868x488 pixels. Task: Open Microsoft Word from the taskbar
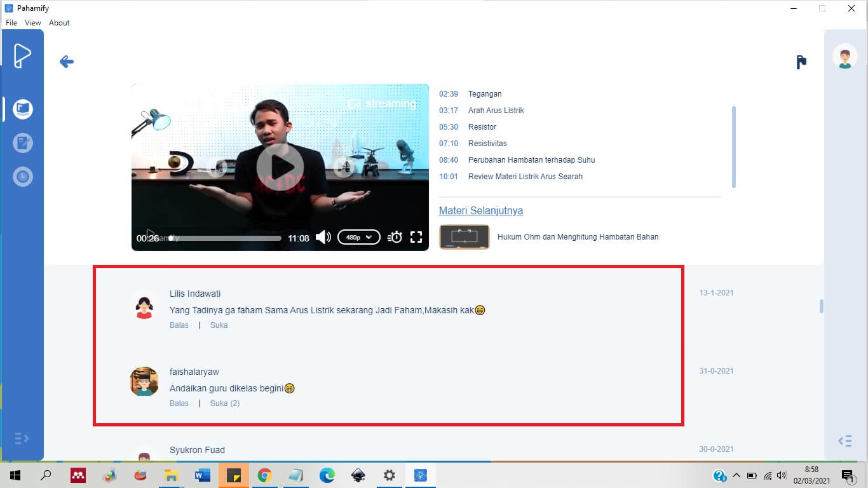pos(202,475)
